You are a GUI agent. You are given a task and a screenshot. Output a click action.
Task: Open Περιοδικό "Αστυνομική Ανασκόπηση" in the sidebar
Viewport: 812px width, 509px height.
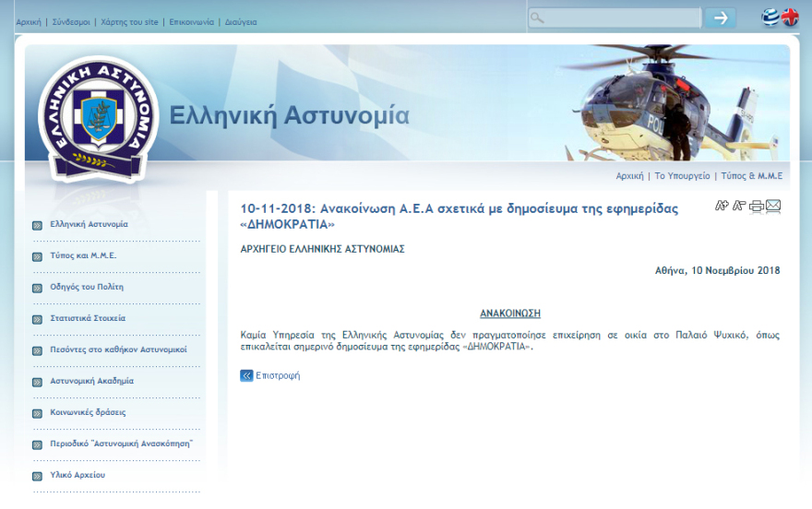point(121,444)
